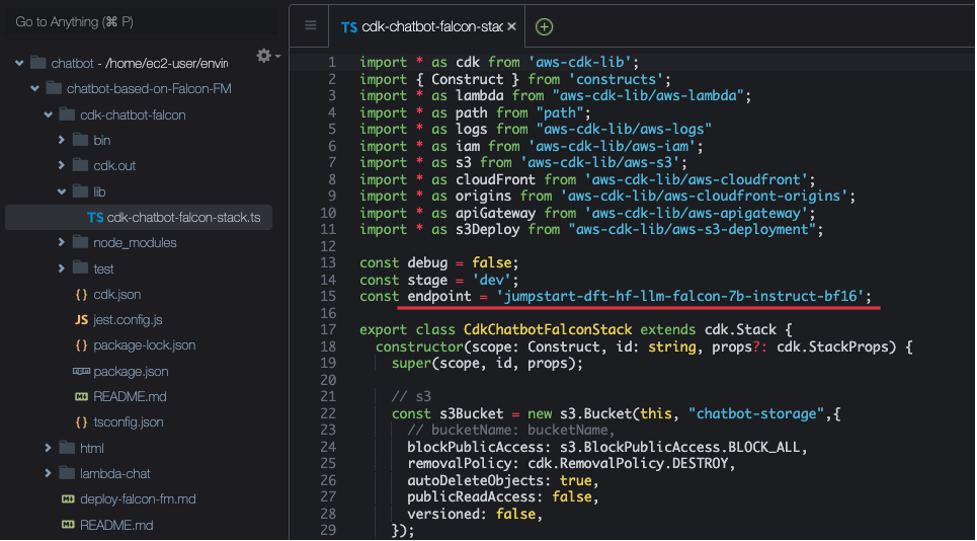Image resolution: width=977 pixels, height=541 pixels.
Task: Open tsconfig.json file
Action: point(128,422)
